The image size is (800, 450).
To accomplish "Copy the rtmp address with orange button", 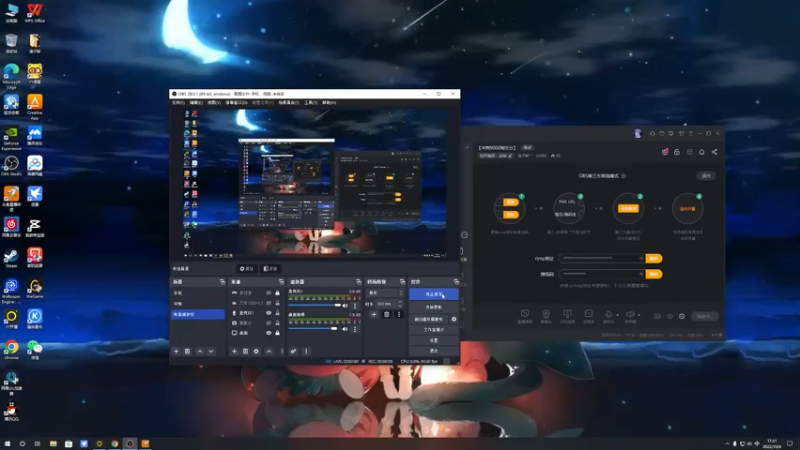I will pos(654,259).
